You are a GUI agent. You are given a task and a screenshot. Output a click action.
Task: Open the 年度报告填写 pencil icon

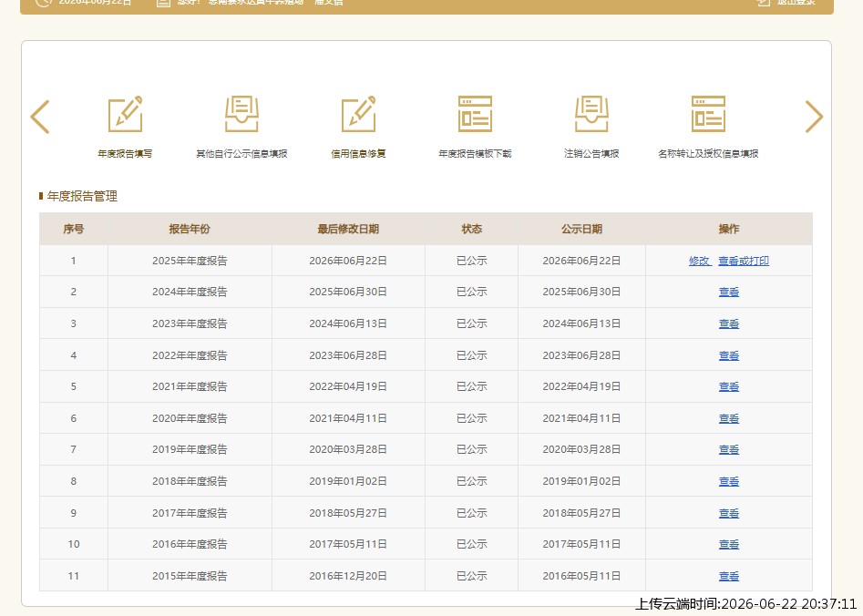click(x=125, y=114)
